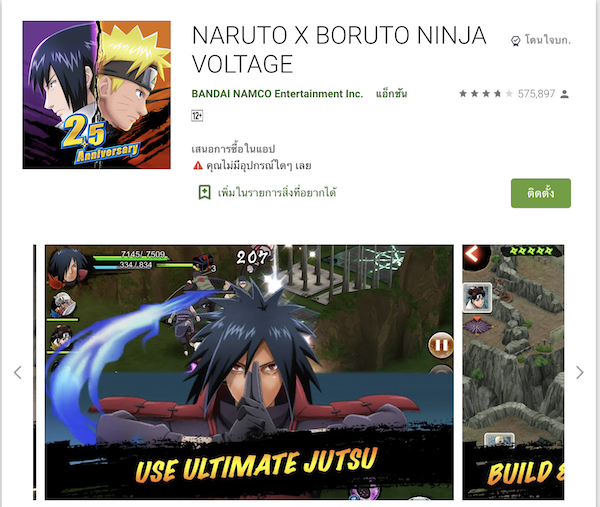Show previous screenshot with left chevron
The width and height of the screenshot is (600, 507).
[x=18, y=372]
